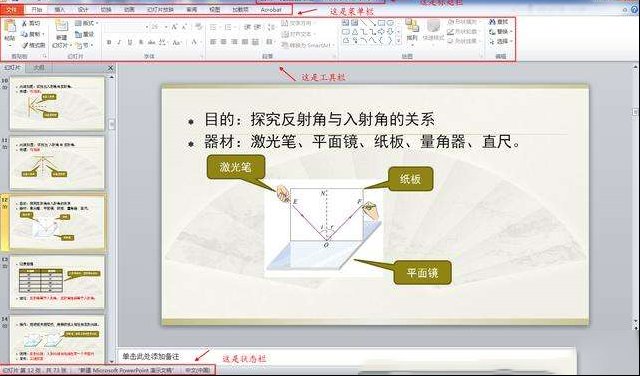Select the Format Painter (格式刷) tool
The image size is (640, 376).
33,45
